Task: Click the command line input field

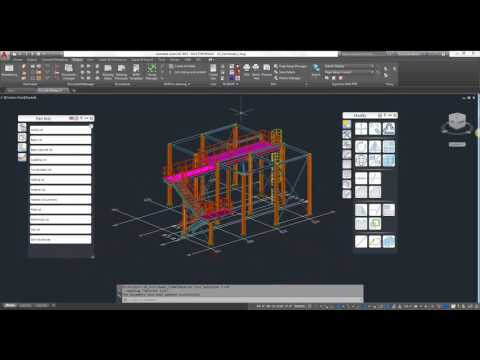Action: (x=242, y=300)
